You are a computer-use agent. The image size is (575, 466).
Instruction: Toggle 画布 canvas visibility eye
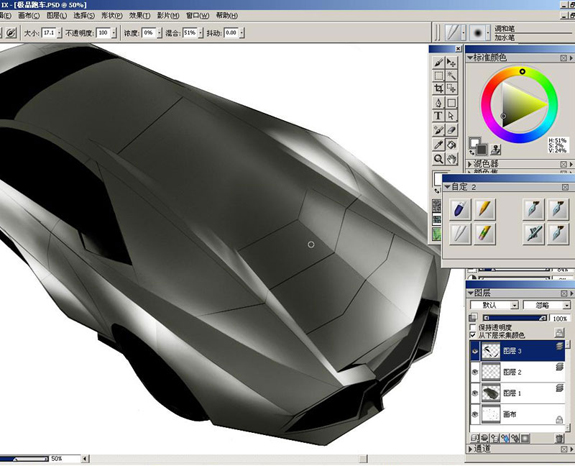pos(475,414)
